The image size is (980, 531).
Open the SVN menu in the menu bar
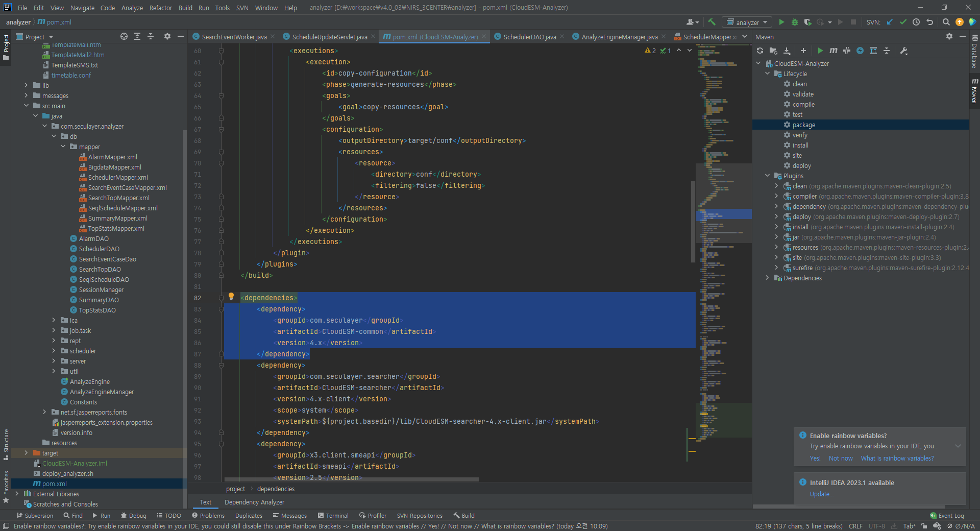pyautogui.click(x=242, y=8)
